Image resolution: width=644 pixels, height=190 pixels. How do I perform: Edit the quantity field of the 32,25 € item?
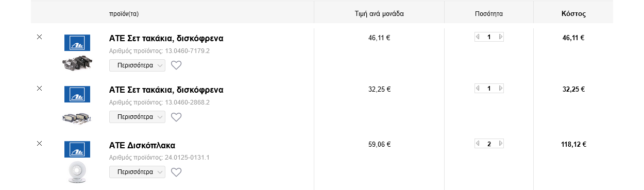489,89
